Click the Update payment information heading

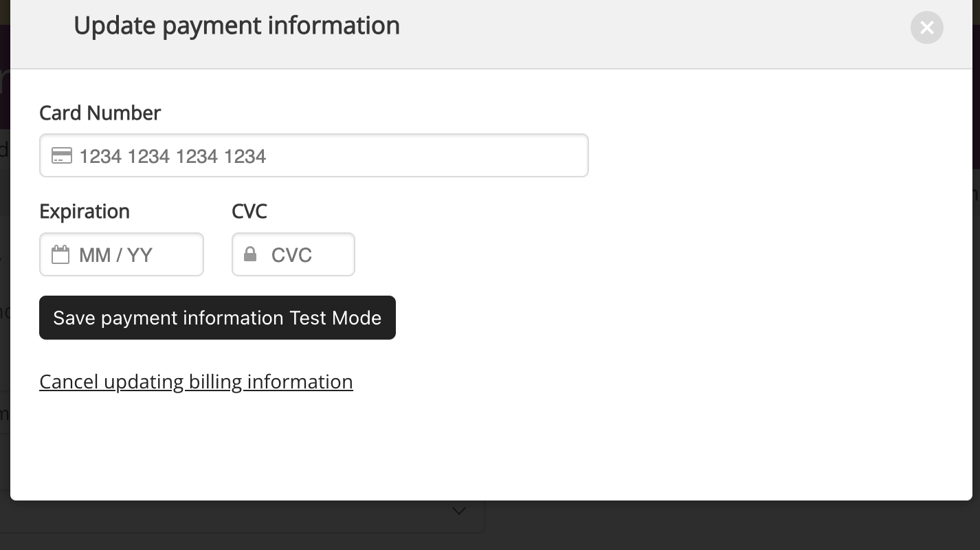(x=236, y=25)
